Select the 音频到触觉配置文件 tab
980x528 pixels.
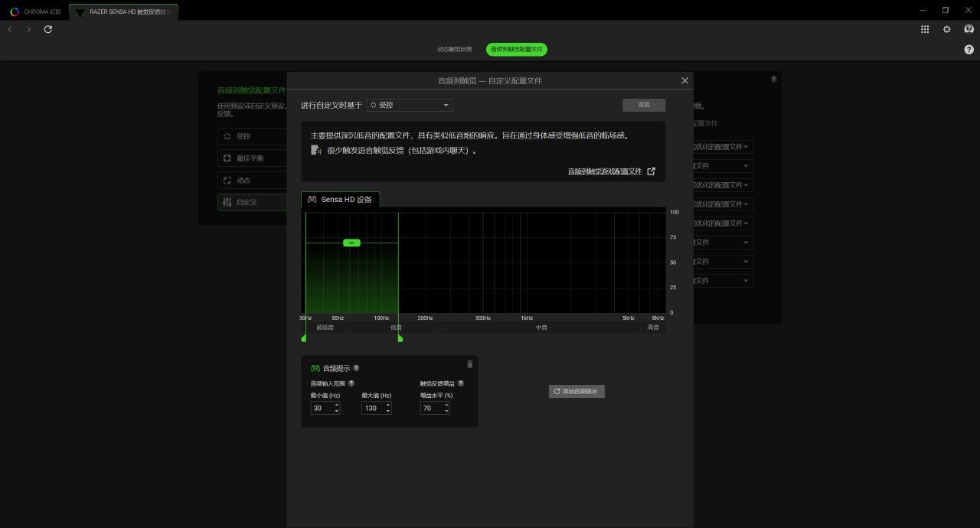(x=517, y=49)
